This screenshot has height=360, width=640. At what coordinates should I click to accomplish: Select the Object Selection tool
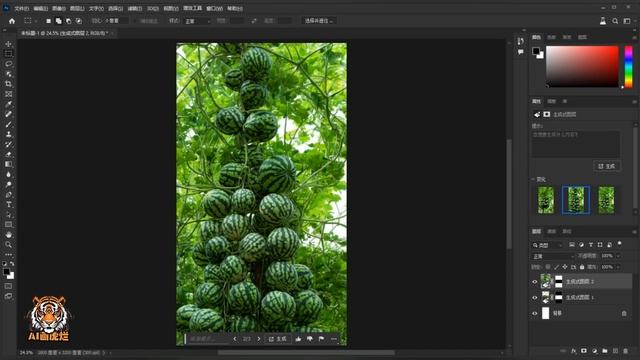tap(8, 74)
